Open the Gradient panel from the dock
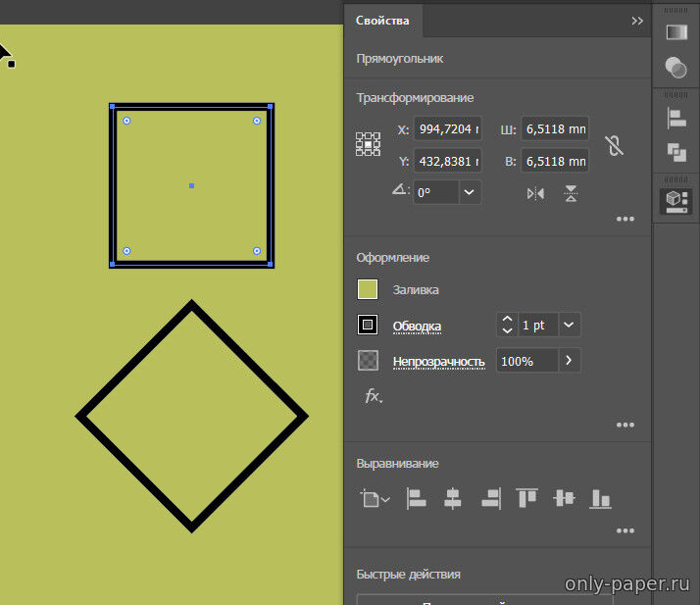Viewport: 700px width, 605px height. pos(676,32)
